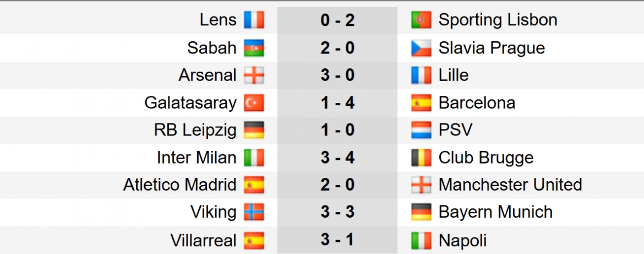The width and height of the screenshot is (644, 254).
Task: Click the Netherlands flag beside PSV
Action: 422,130
